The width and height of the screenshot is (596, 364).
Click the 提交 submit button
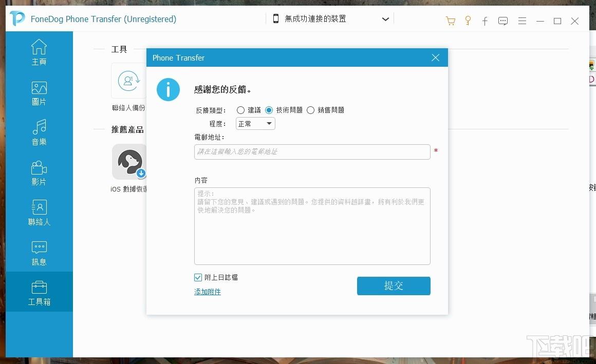click(394, 286)
